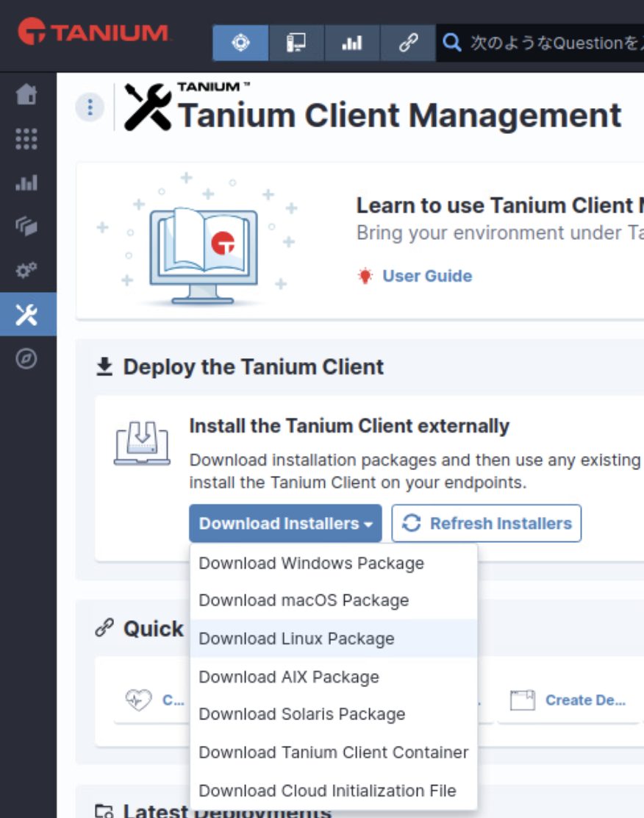Click the search magnifier icon
644x818 pixels.
coord(451,43)
